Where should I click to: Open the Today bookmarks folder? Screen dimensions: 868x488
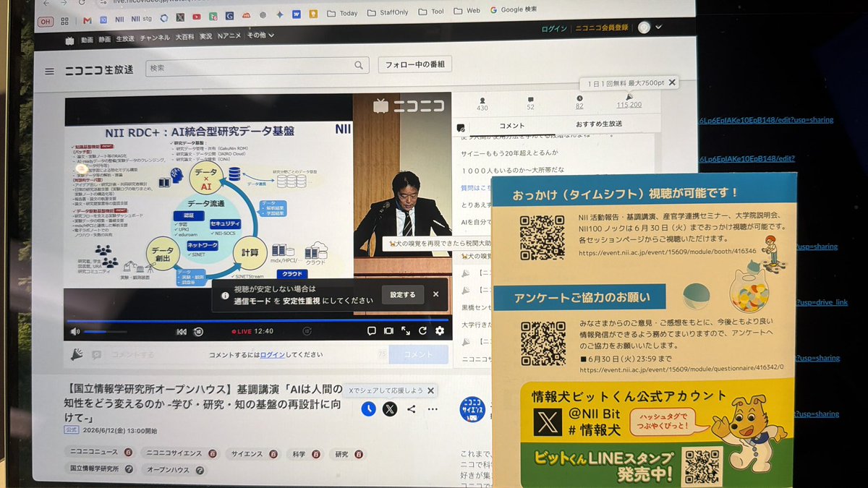[x=343, y=13]
